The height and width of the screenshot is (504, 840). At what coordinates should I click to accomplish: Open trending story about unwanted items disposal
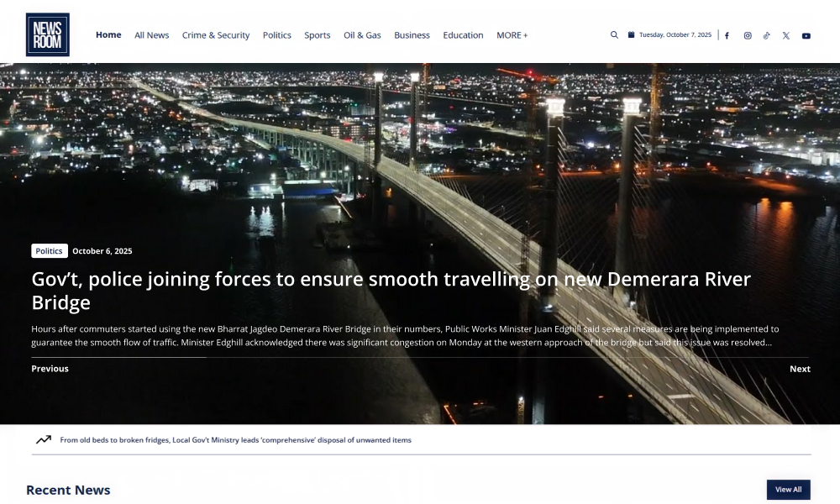[x=235, y=439]
